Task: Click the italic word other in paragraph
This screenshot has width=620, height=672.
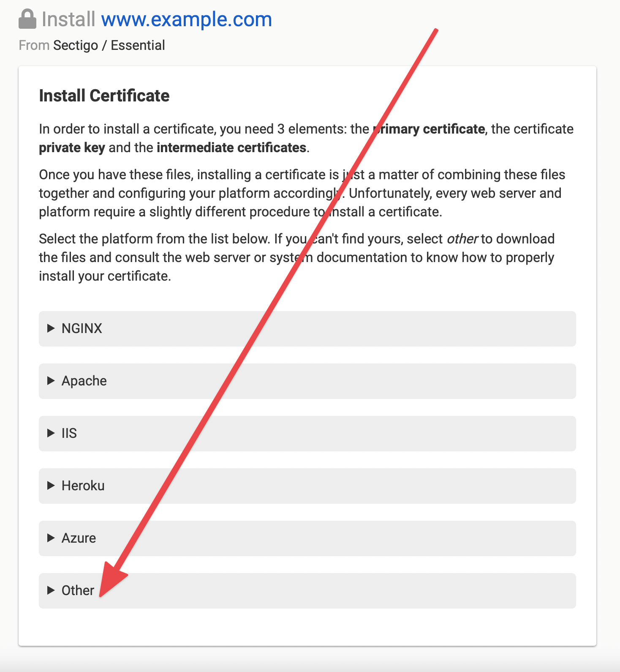Action: pyautogui.click(x=462, y=239)
